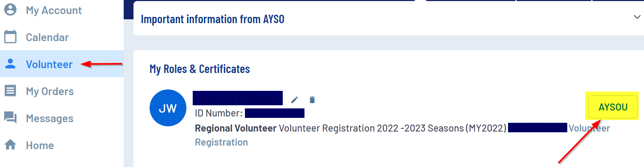
Task: Open My Orders menu label
Action: tap(50, 91)
